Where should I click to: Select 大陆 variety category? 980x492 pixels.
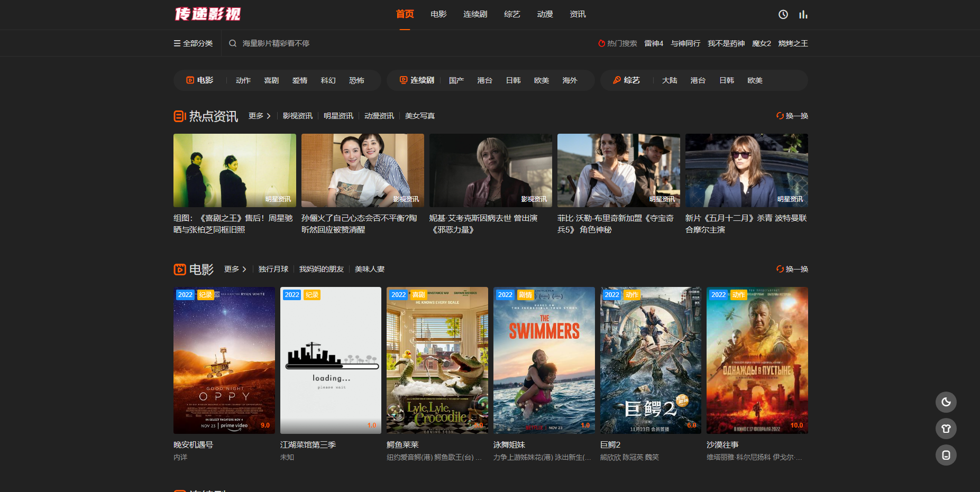[x=670, y=80]
